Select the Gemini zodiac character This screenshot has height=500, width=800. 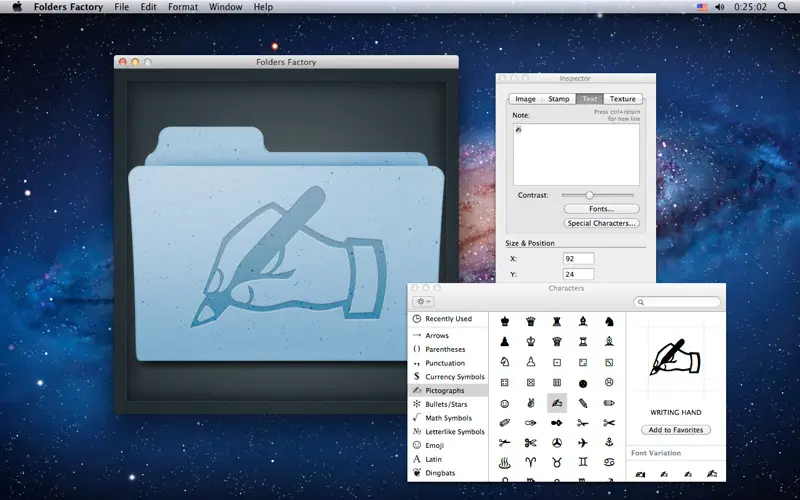(583, 463)
